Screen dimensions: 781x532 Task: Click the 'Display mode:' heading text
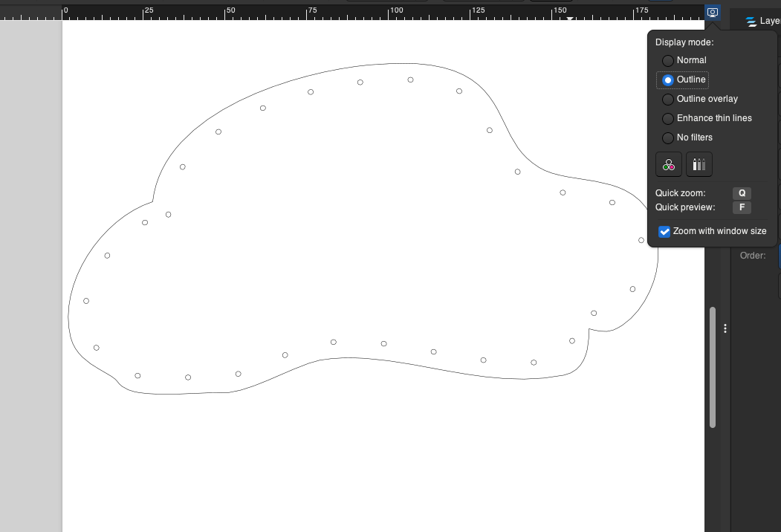click(684, 42)
